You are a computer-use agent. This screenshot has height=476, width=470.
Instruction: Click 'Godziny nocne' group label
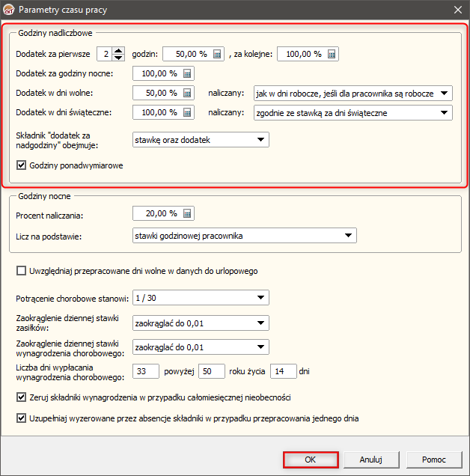click(x=44, y=196)
